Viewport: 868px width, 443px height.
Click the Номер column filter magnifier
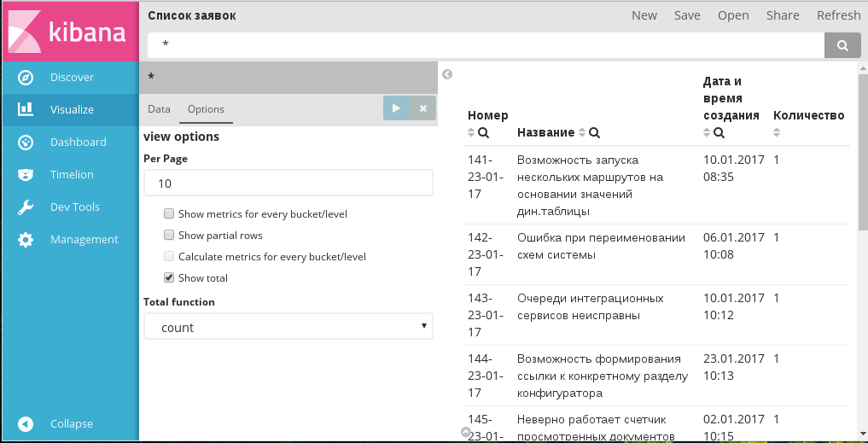click(483, 133)
